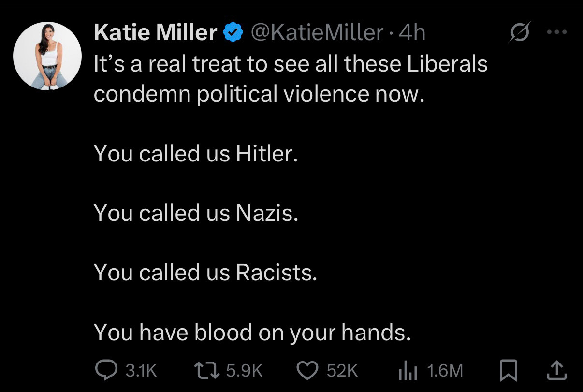Image resolution: width=583 pixels, height=392 pixels.
Task: Open the Grok explain-post icon
Action: [519, 33]
